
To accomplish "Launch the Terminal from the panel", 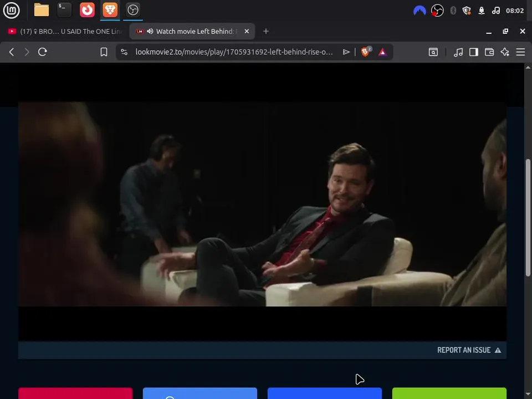I will (64, 10).
